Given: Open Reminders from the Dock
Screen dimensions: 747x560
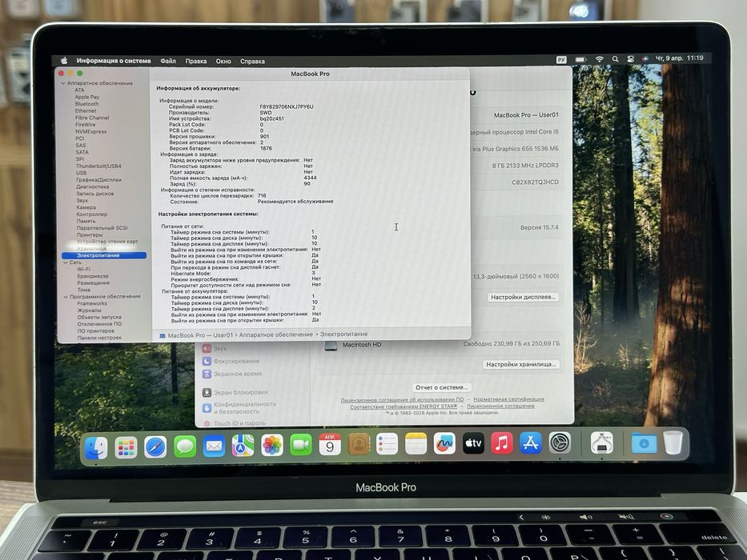Looking at the screenshot, I should (387, 444).
